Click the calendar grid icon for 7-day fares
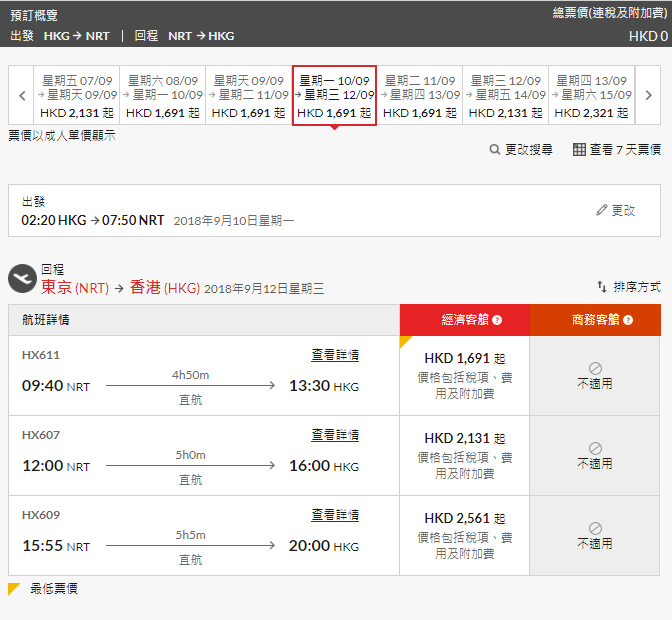This screenshot has width=672, height=620. 579,150
